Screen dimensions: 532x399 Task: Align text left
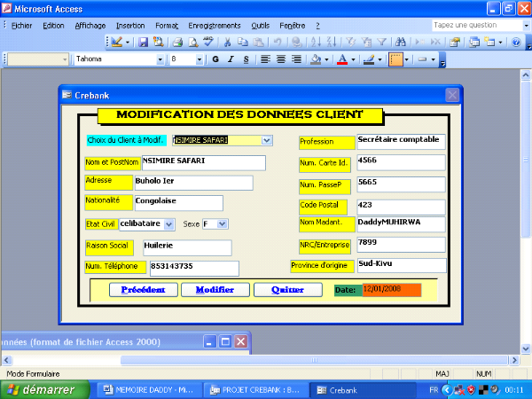click(265, 59)
